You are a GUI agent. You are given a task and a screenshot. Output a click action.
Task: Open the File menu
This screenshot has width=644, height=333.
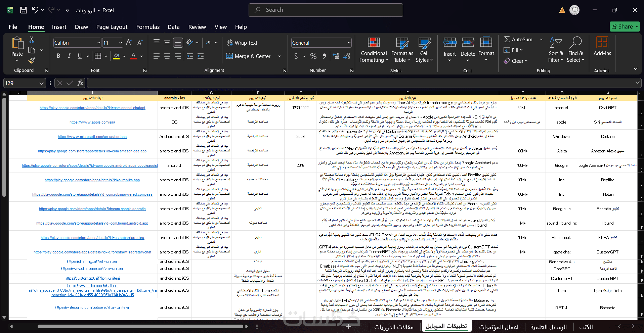click(13, 27)
